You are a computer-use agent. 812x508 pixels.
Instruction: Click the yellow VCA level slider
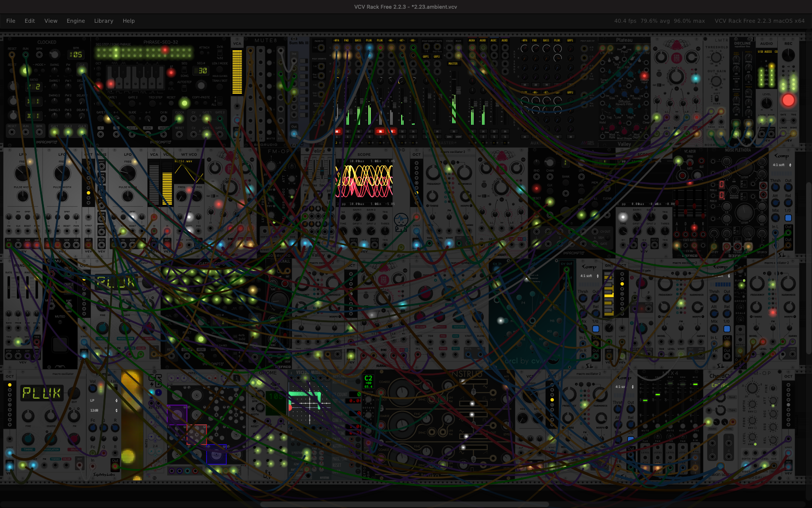point(237,72)
